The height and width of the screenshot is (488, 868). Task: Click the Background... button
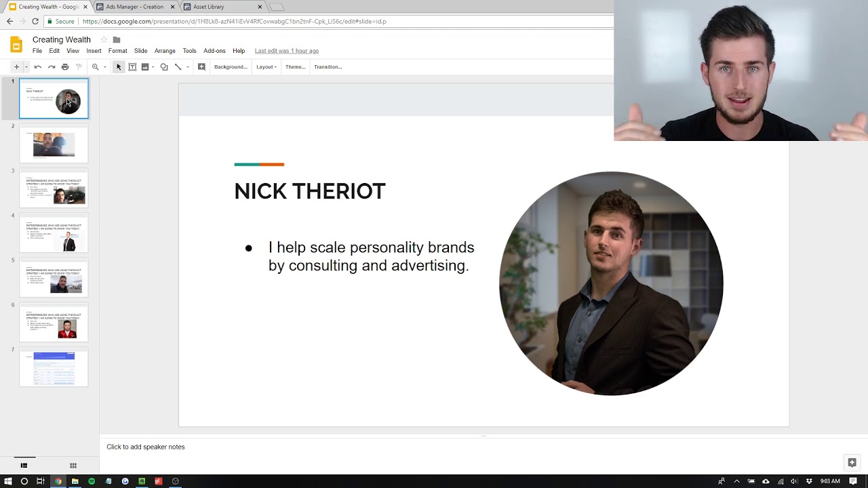231,67
